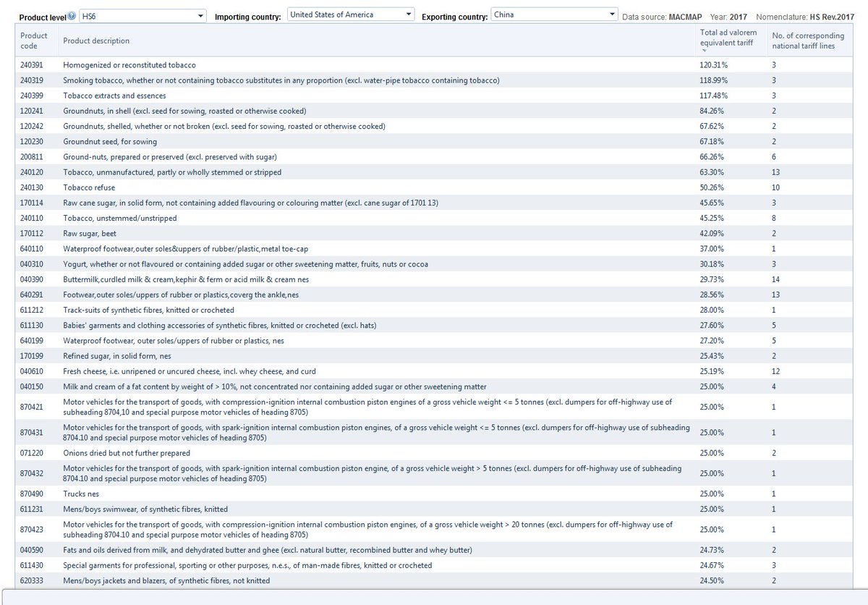Click the Product description column header
Image resolution: width=868 pixels, height=605 pixels.
point(97,41)
